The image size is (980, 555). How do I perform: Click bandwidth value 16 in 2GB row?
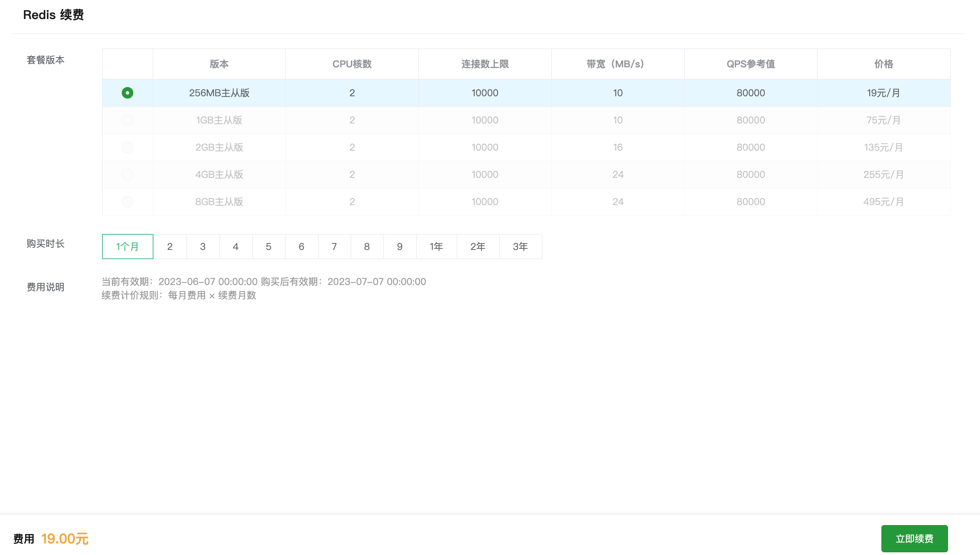click(618, 147)
